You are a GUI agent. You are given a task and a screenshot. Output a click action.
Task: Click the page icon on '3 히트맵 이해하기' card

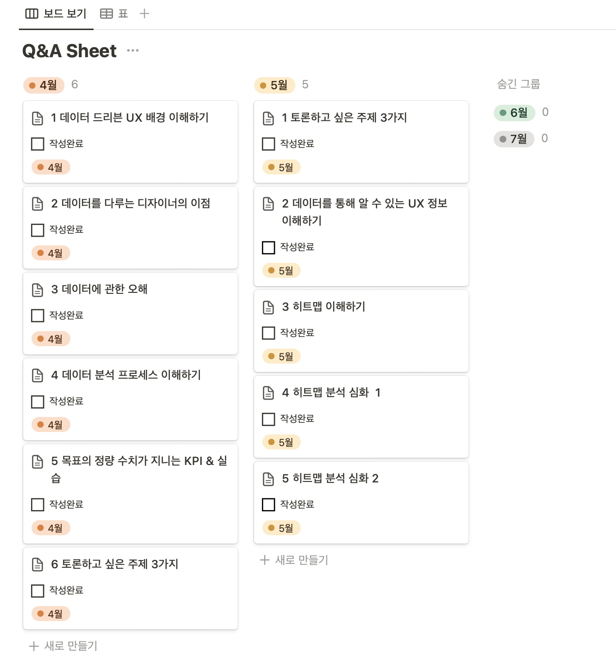click(x=268, y=306)
